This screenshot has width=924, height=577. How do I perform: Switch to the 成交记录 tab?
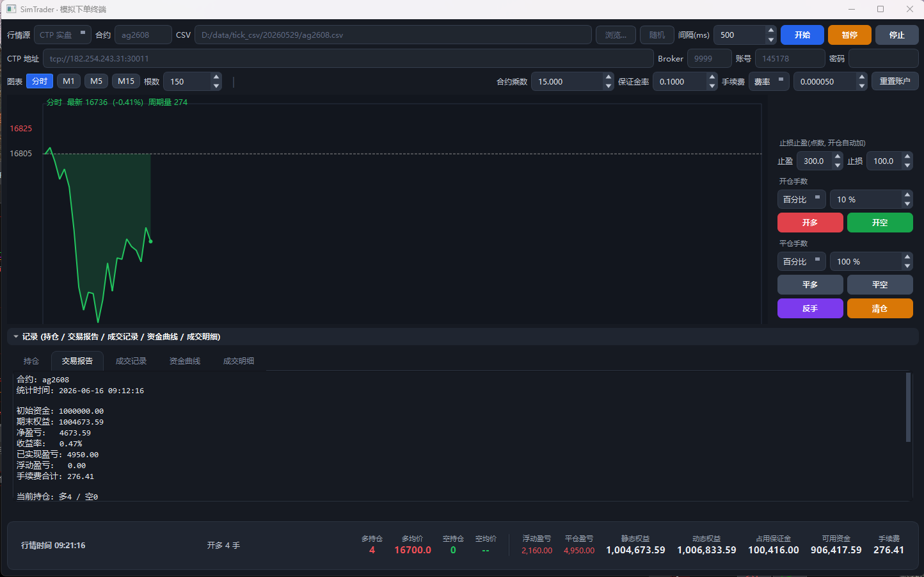(131, 361)
